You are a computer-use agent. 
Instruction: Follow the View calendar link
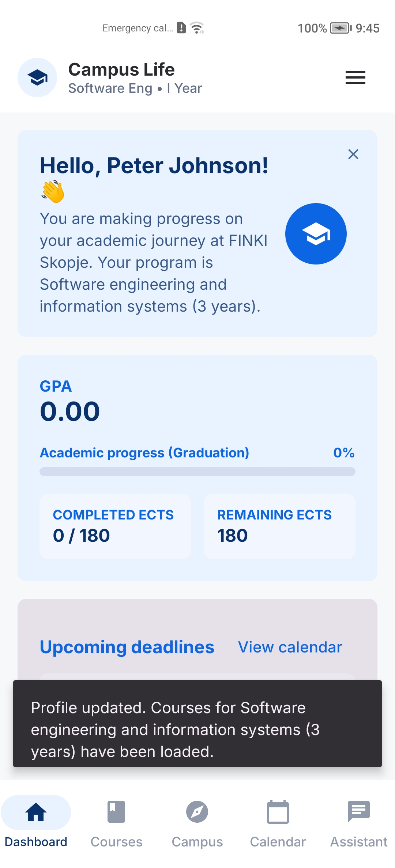click(x=290, y=647)
